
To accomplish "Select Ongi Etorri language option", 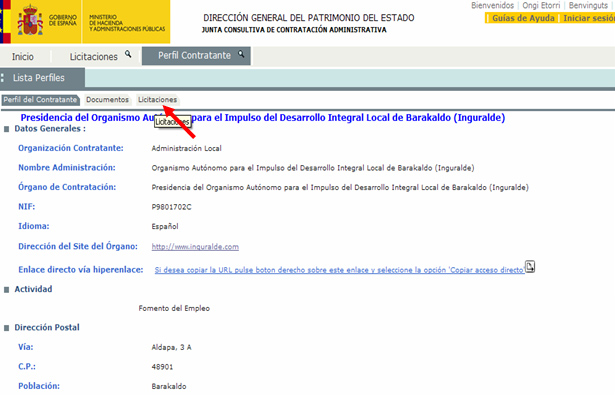I will click(x=541, y=5).
